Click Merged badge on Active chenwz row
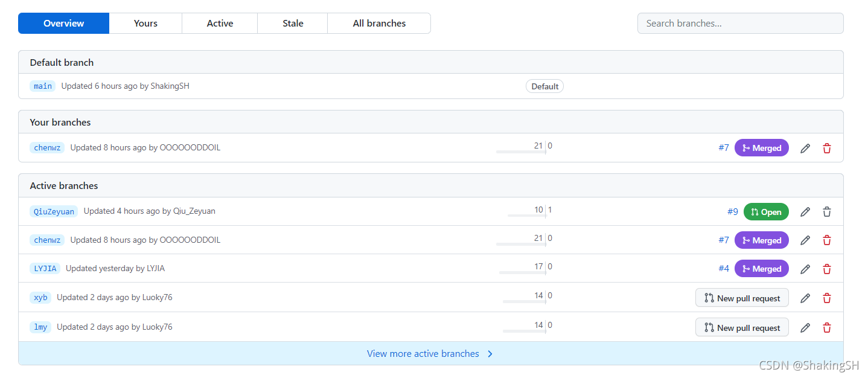This screenshot has width=868, height=378. pos(762,240)
